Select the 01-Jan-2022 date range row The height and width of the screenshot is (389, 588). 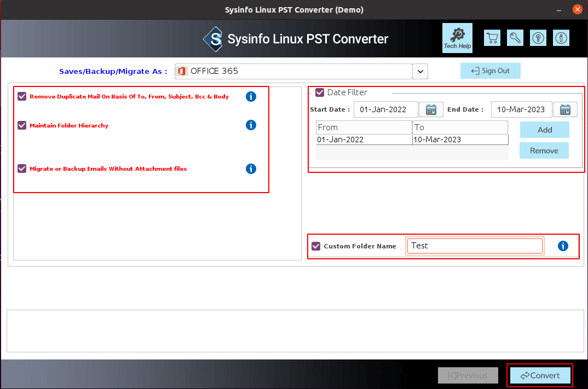tap(412, 140)
